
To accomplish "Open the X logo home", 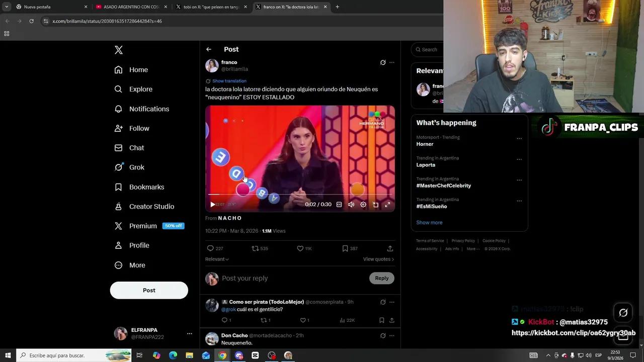I will pos(119,50).
